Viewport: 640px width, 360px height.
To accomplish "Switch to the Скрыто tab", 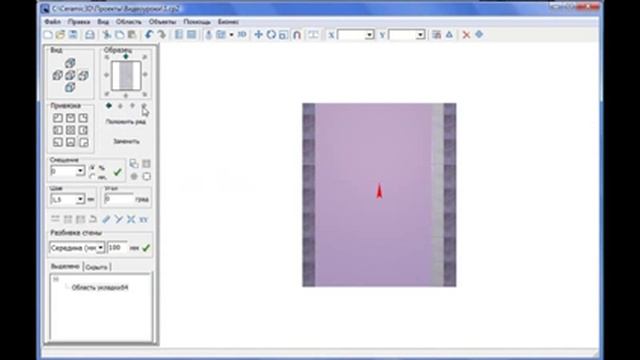I will coord(97,267).
